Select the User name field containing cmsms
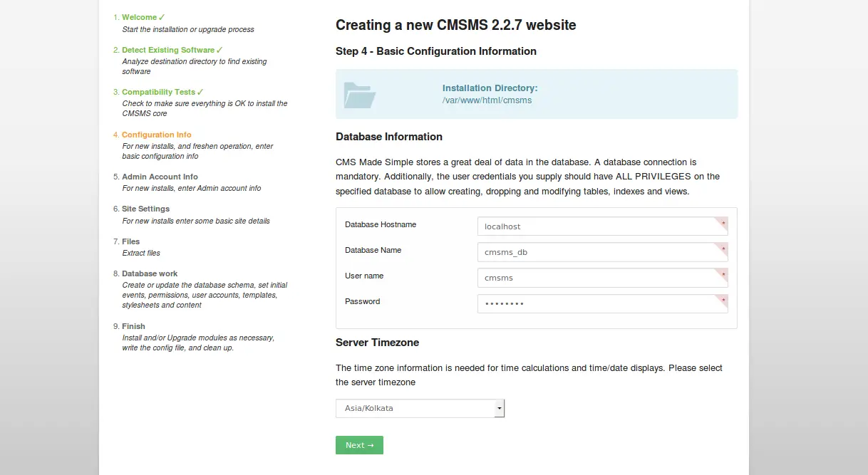 pyautogui.click(x=602, y=278)
